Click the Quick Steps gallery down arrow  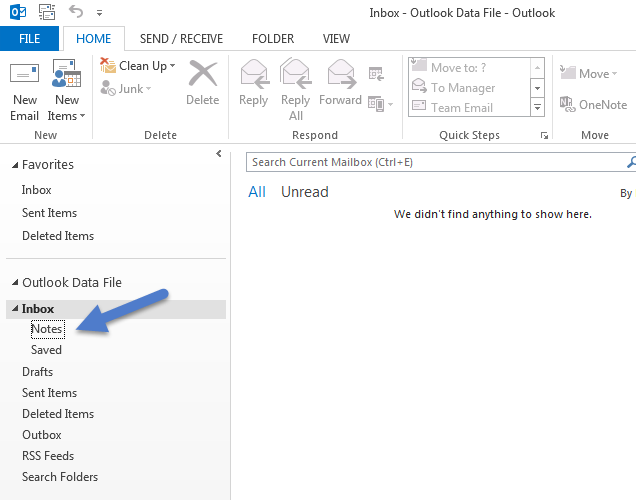(537, 88)
